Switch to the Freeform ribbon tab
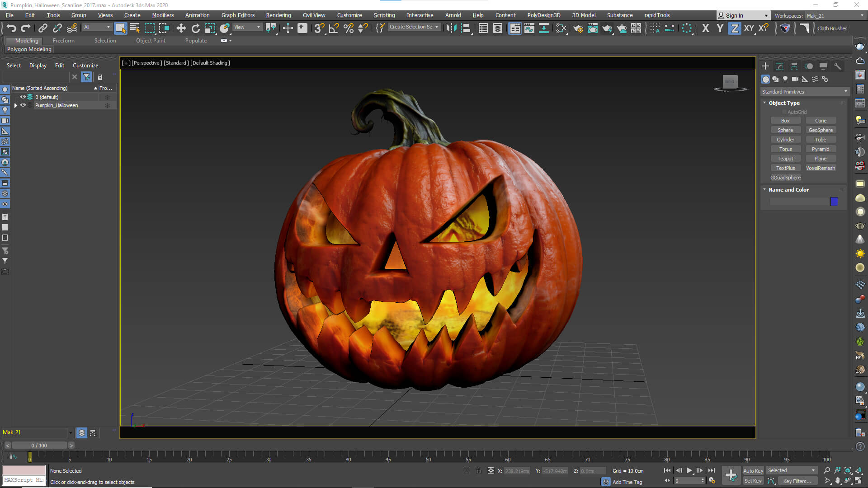This screenshot has width=868, height=488. click(63, 41)
